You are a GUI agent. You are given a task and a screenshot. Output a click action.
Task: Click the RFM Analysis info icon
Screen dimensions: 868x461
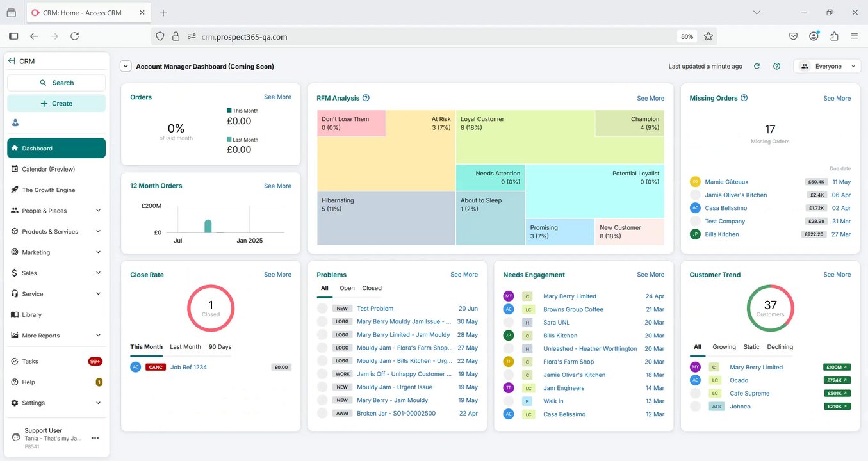[x=366, y=98]
